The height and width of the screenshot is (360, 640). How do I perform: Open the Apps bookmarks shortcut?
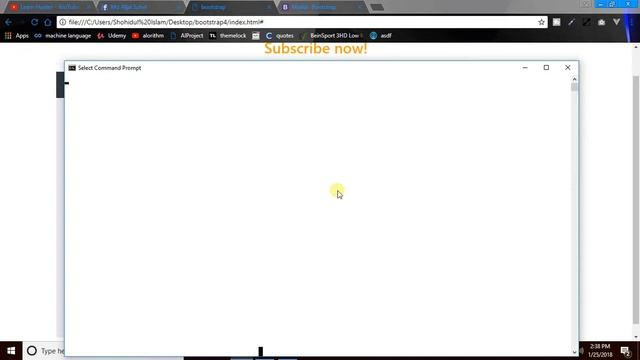pyautogui.click(x=17, y=36)
